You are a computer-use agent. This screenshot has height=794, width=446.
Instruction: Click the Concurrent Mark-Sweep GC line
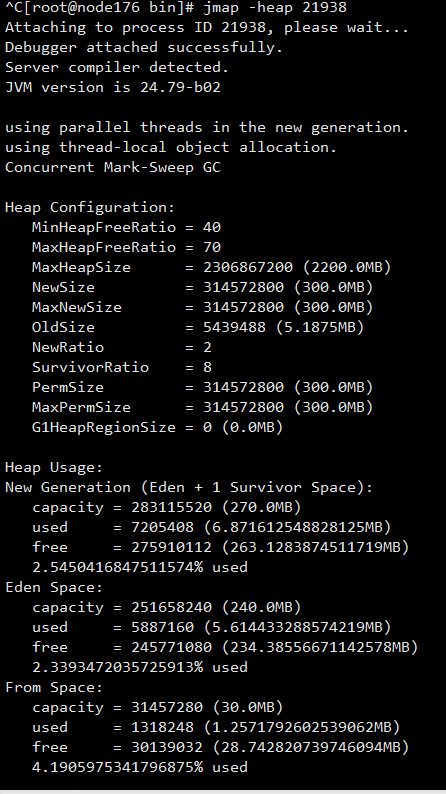(113, 167)
